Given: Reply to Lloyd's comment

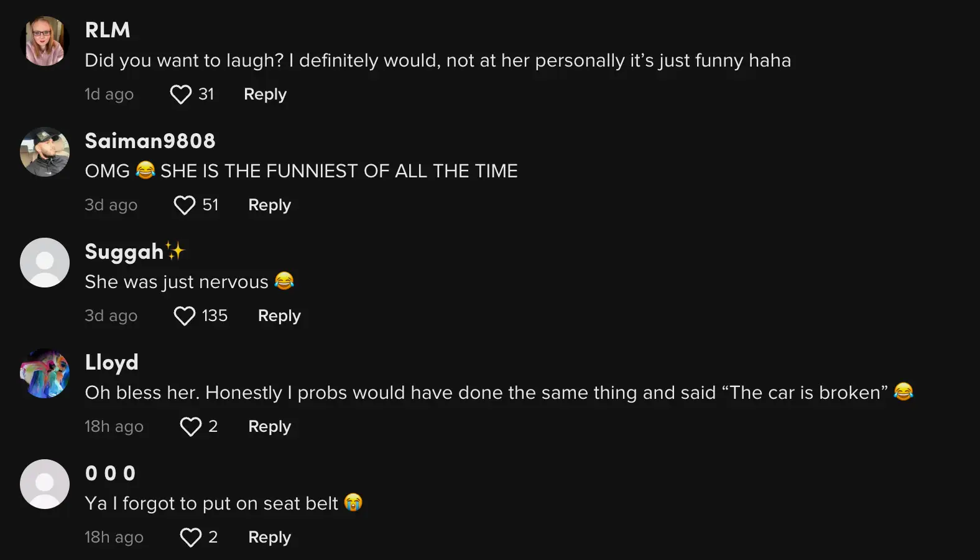Looking at the screenshot, I should tap(269, 426).
